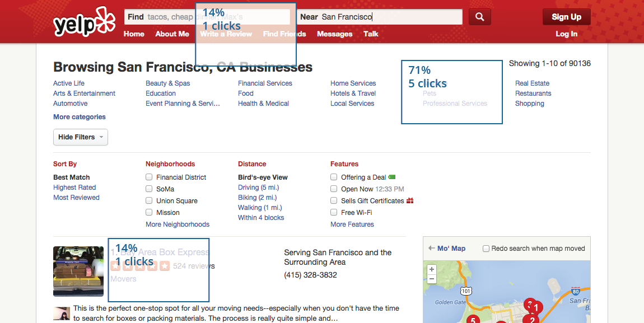The image size is (644, 323).
Task: Click the green deal tag icon
Action: click(392, 177)
